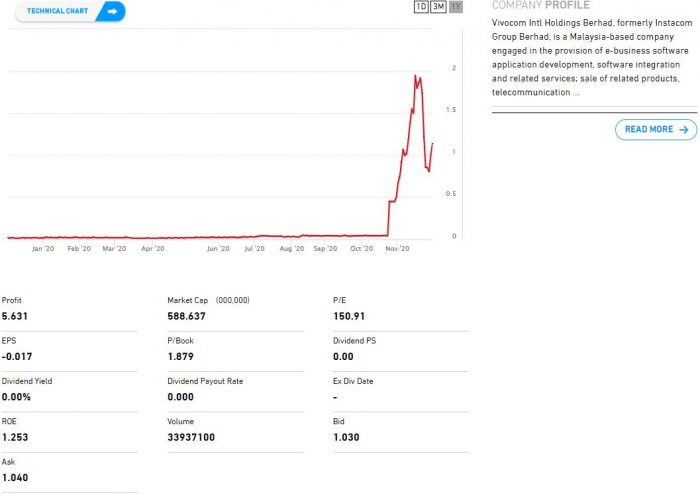Viewport: 700px width, 495px height.
Task: Toggle the 1Y chart timeframe
Action: pyautogui.click(x=456, y=7)
